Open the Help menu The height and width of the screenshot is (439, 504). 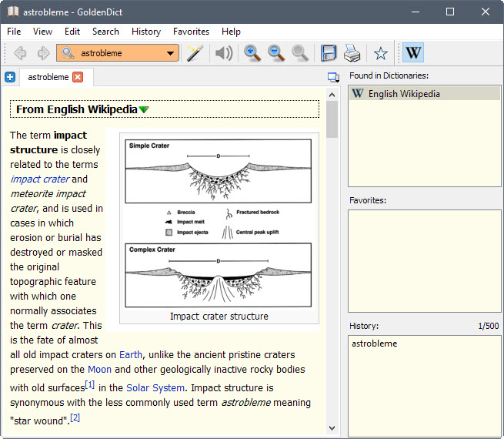[x=231, y=32]
